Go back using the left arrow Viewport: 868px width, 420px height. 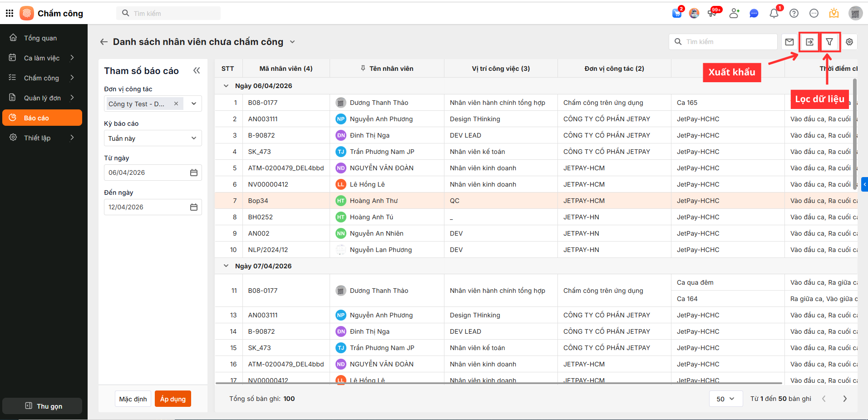coord(104,42)
